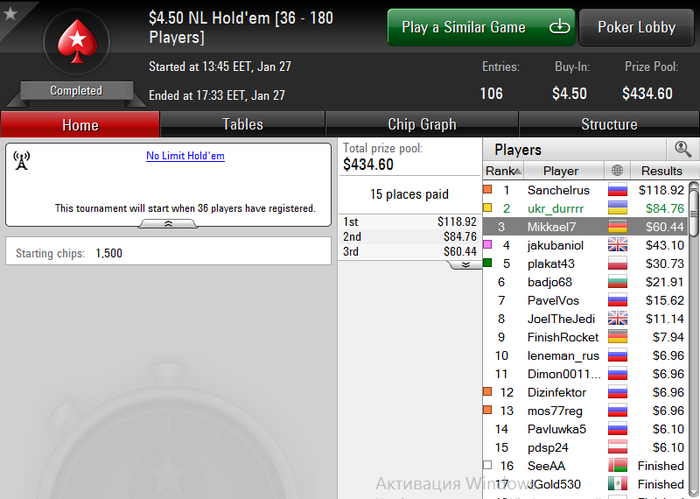Click the pink tag beside jakubaniol

point(488,245)
